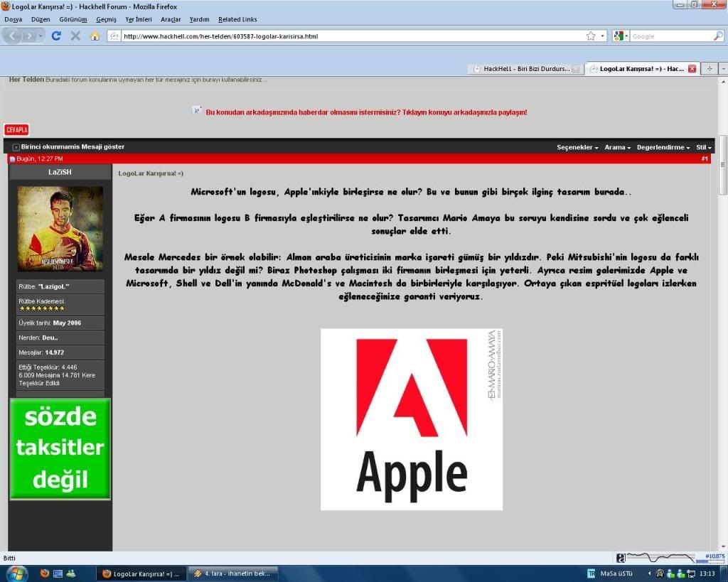Click the page vertical scrollbar thumb
Screen dimensions: 728x582
[x=722, y=165]
